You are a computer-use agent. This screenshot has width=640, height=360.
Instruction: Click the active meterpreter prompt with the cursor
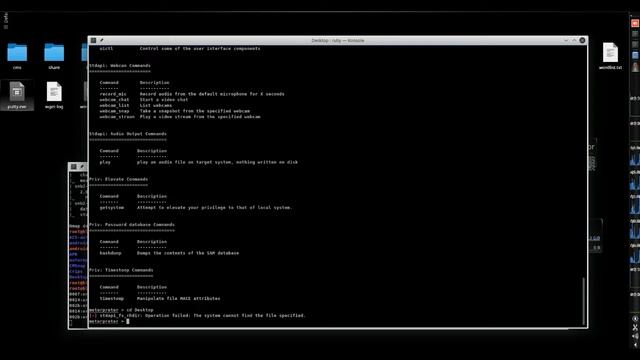pyautogui.click(x=109, y=321)
